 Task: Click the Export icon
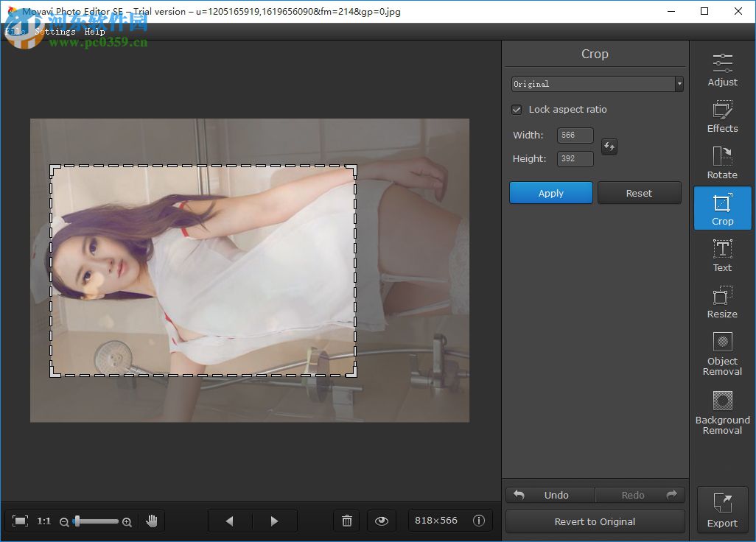click(x=722, y=508)
